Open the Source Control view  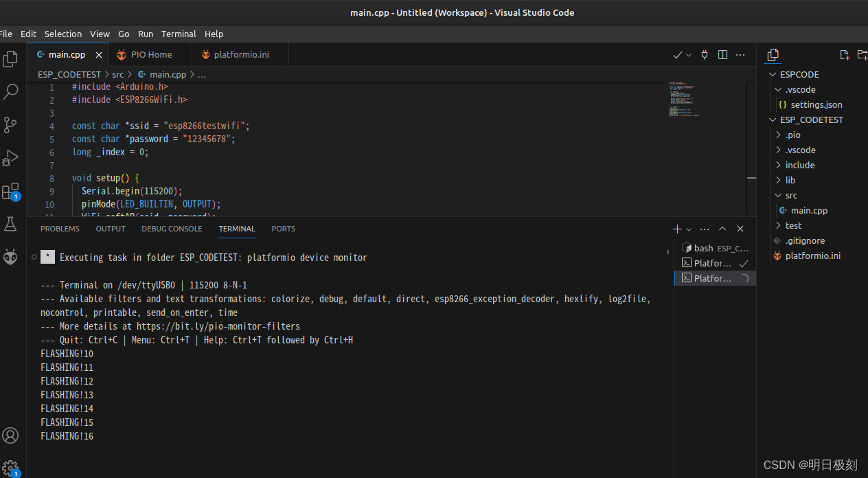[x=10, y=124]
